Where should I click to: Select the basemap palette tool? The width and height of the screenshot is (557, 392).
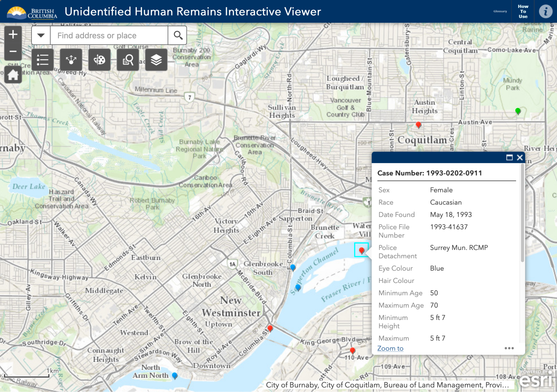[x=99, y=60]
